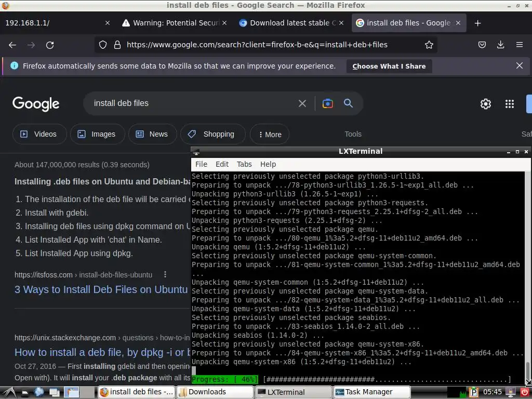
Task: Switch to Task Manager in the taskbar
Action: [371, 392]
